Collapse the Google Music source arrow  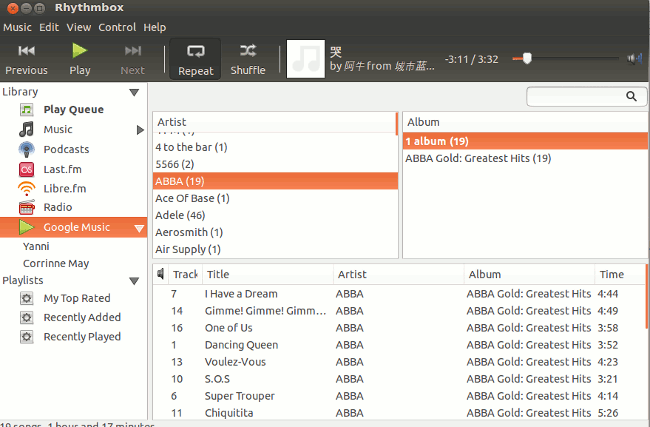[139, 228]
